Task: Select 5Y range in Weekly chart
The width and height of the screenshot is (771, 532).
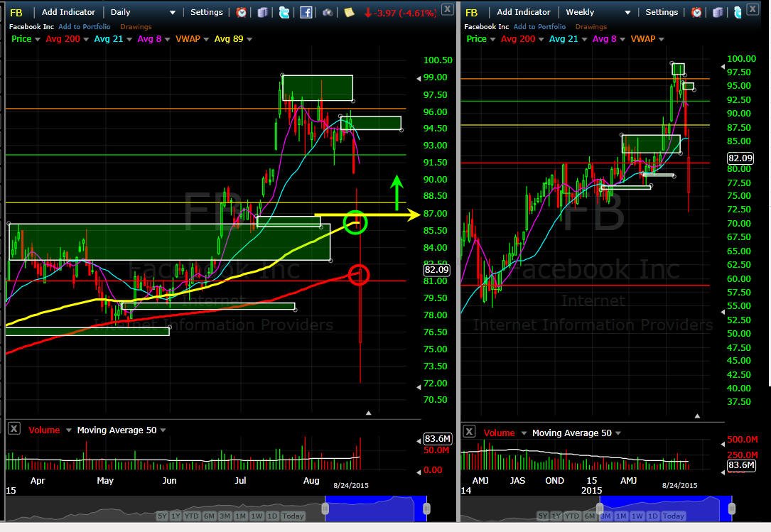Action: tap(542, 516)
